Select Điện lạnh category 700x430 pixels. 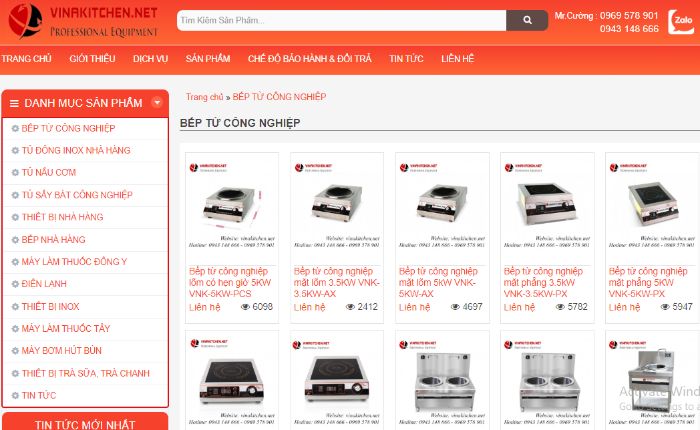(44, 284)
